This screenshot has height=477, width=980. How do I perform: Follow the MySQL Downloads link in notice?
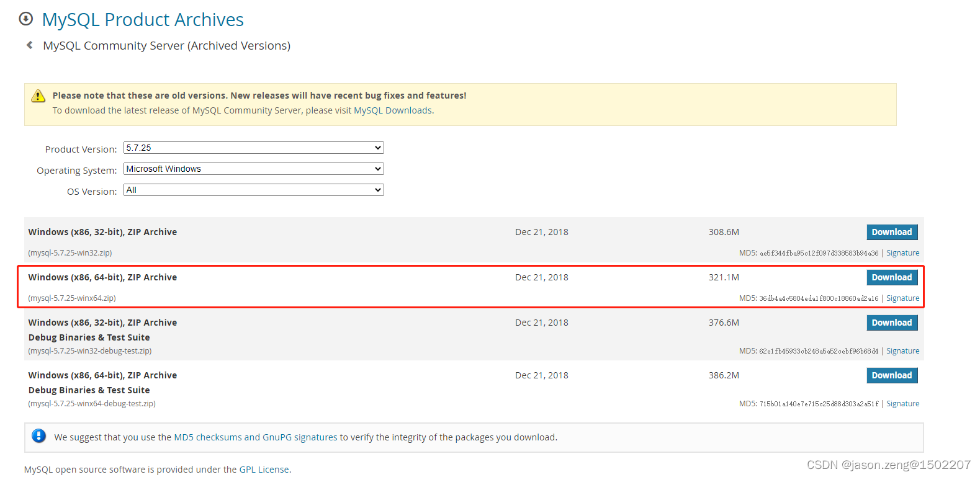coord(393,110)
